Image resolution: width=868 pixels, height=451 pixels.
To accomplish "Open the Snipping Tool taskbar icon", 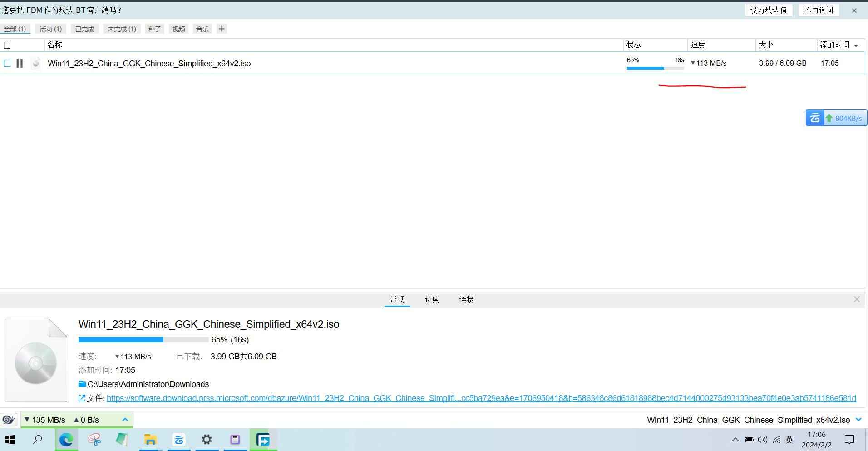I will pyautogui.click(x=94, y=440).
